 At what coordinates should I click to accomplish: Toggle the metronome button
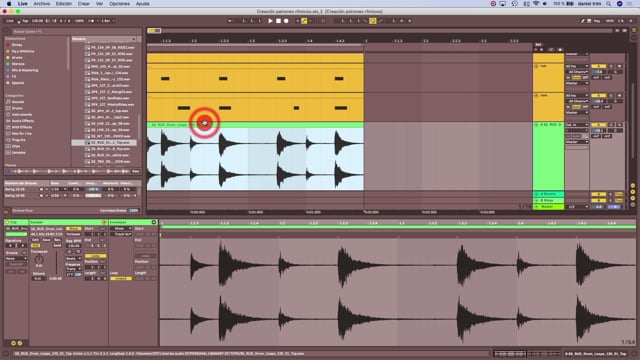click(91, 21)
